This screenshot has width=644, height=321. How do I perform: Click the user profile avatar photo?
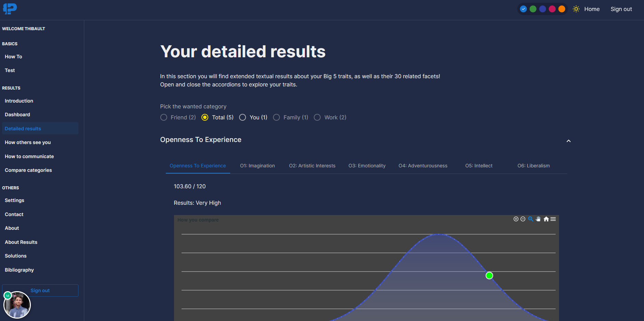tap(17, 305)
